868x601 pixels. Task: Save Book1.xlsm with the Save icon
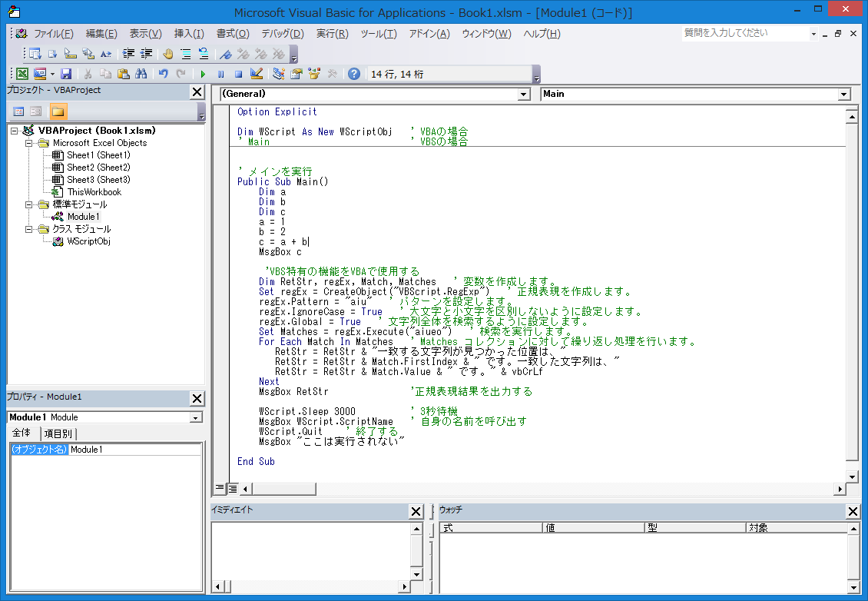click(x=65, y=75)
